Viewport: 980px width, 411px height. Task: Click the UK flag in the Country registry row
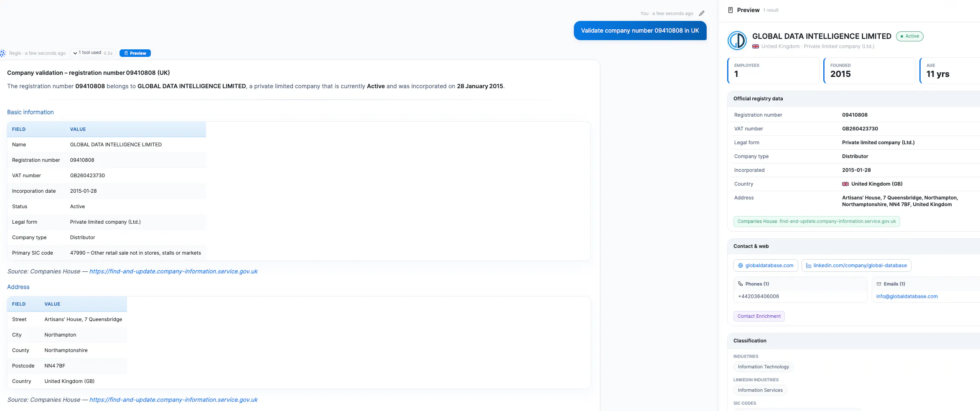click(x=845, y=184)
